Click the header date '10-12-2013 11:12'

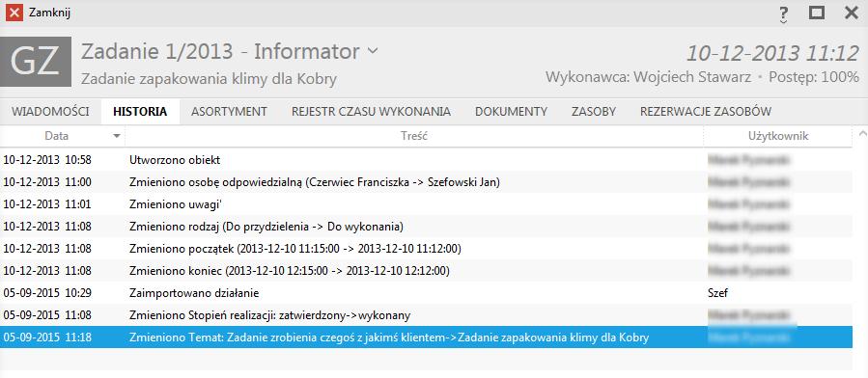772,53
